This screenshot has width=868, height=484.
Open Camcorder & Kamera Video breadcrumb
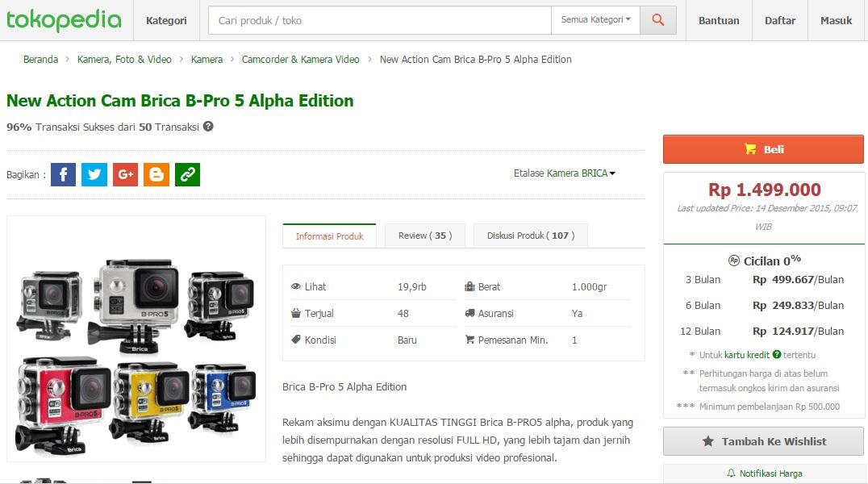tap(301, 59)
